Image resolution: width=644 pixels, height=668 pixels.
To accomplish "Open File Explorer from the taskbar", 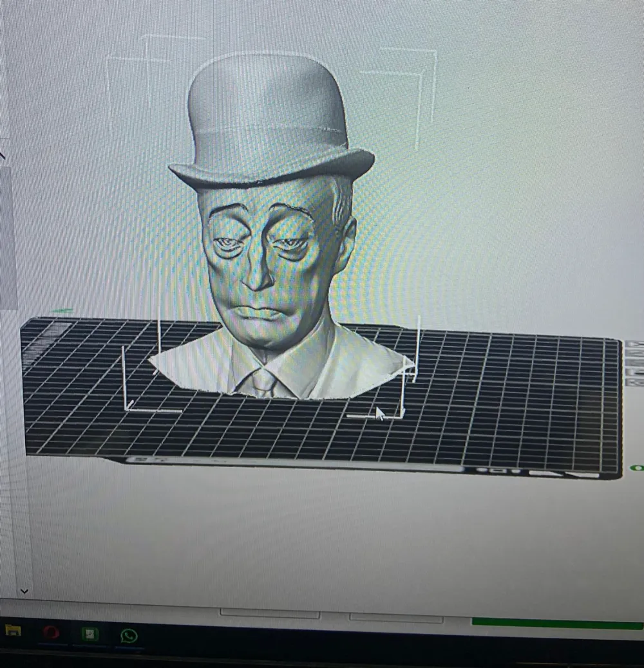I will 13,631.
